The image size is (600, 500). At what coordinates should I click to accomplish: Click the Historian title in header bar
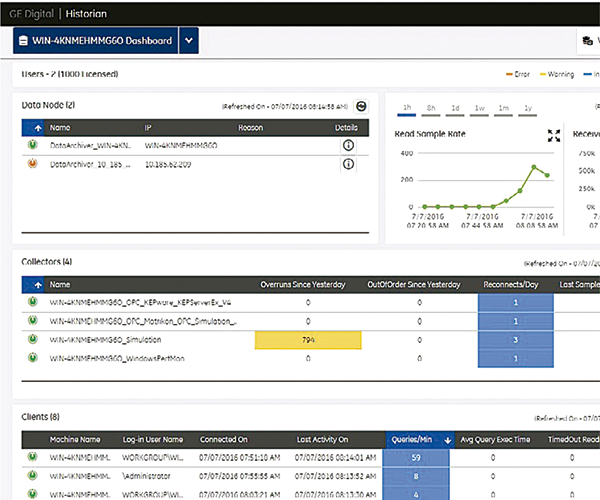(86, 14)
